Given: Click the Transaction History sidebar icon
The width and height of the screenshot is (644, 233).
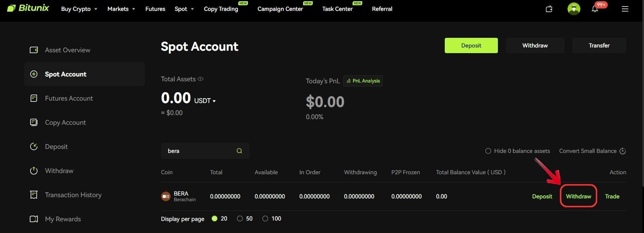Looking at the screenshot, I should [x=34, y=195].
